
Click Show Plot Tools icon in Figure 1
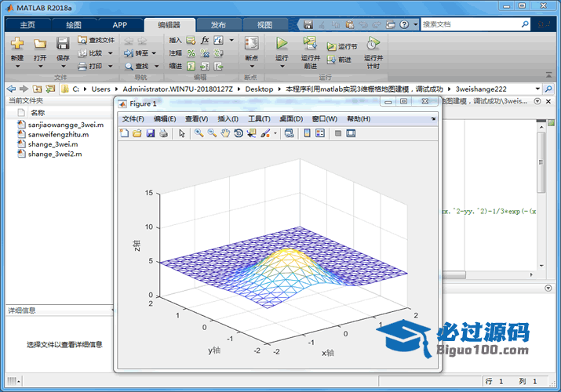point(351,133)
